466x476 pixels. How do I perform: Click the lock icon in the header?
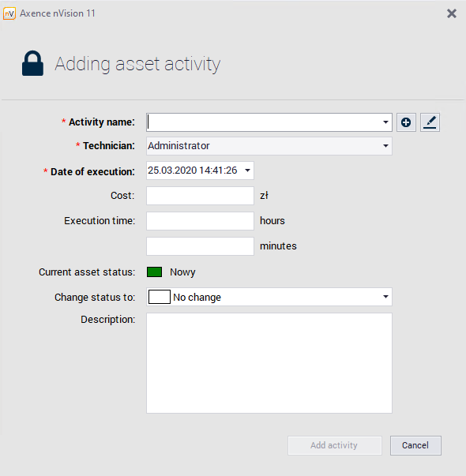[x=32, y=63]
